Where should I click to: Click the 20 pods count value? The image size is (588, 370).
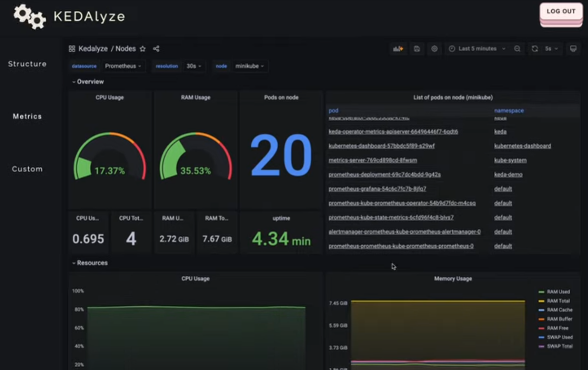281,155
